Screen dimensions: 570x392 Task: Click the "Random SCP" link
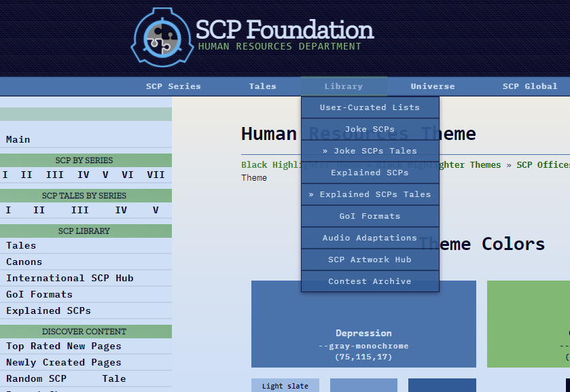click(x=36, y=378)
